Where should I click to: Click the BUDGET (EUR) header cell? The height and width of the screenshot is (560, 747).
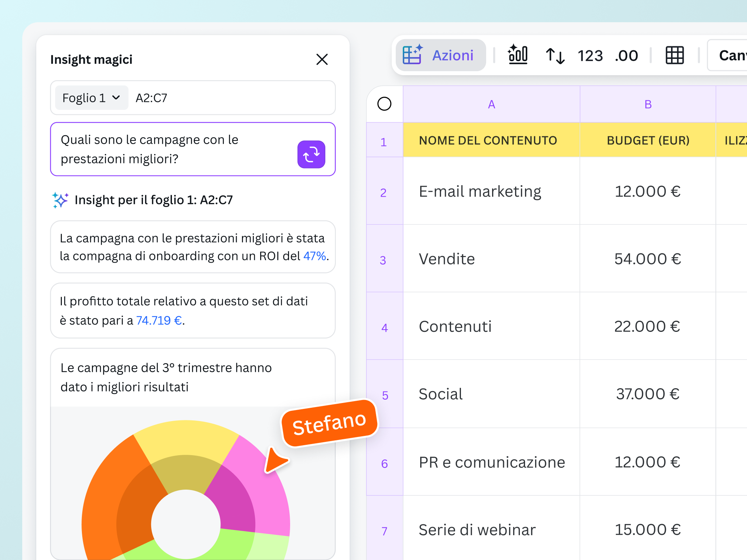(648, 140)
